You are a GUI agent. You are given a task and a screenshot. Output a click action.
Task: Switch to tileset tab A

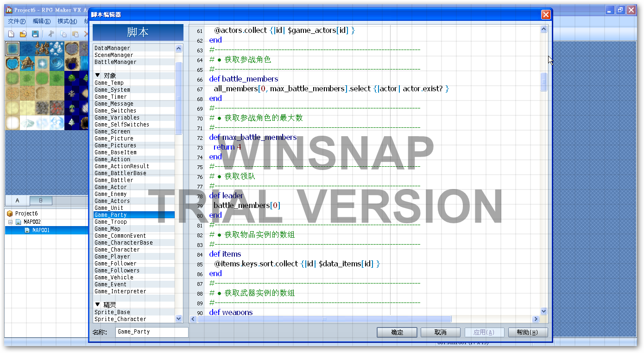pos(18,201)
